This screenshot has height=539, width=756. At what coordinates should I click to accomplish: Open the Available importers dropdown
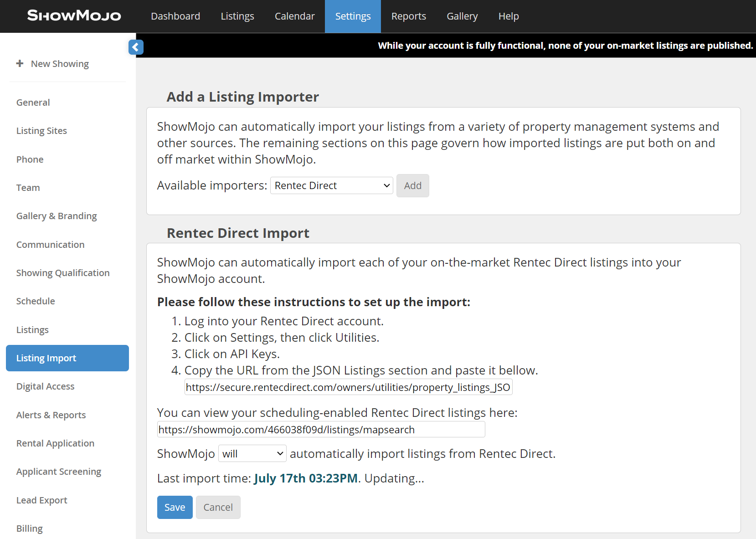coord(331,185)
